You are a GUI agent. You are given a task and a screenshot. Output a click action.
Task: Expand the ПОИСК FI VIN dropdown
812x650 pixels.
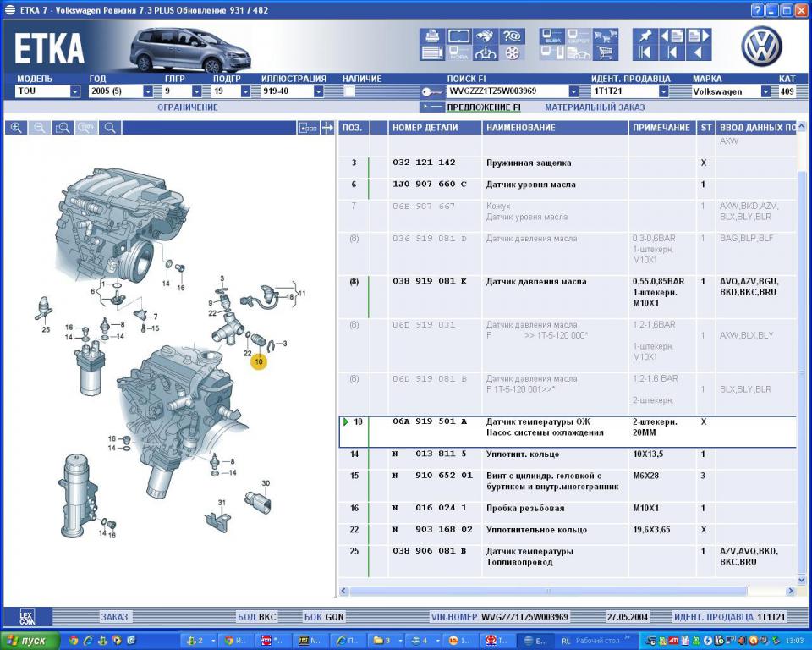[x=573, y=91]
